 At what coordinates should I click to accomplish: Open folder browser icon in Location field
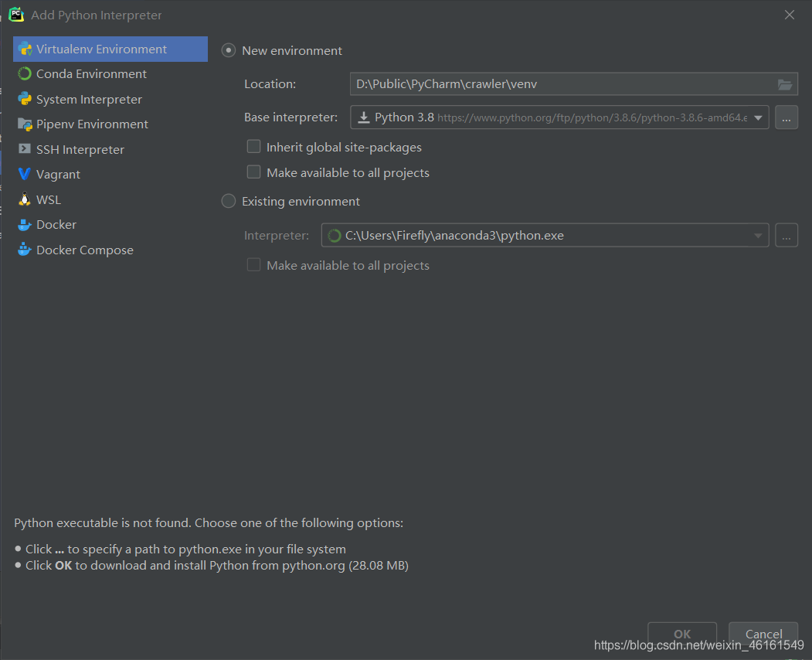784,84
